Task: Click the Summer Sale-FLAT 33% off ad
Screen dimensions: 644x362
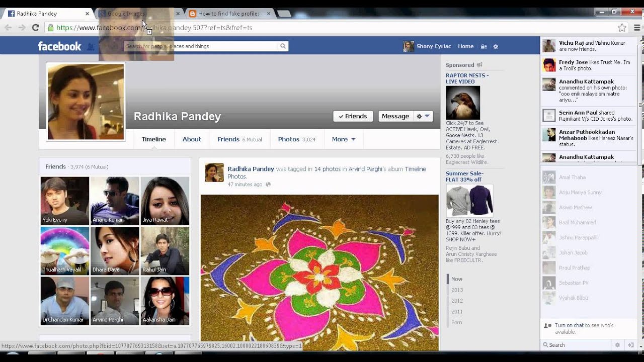Action: (x=464, y=176)
